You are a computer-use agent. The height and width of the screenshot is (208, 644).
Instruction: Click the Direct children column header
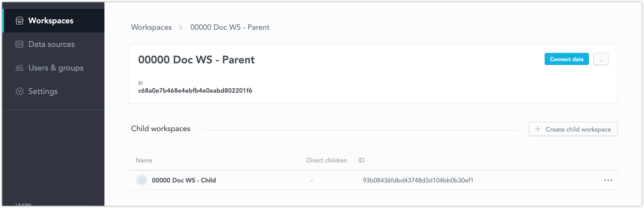326,160
